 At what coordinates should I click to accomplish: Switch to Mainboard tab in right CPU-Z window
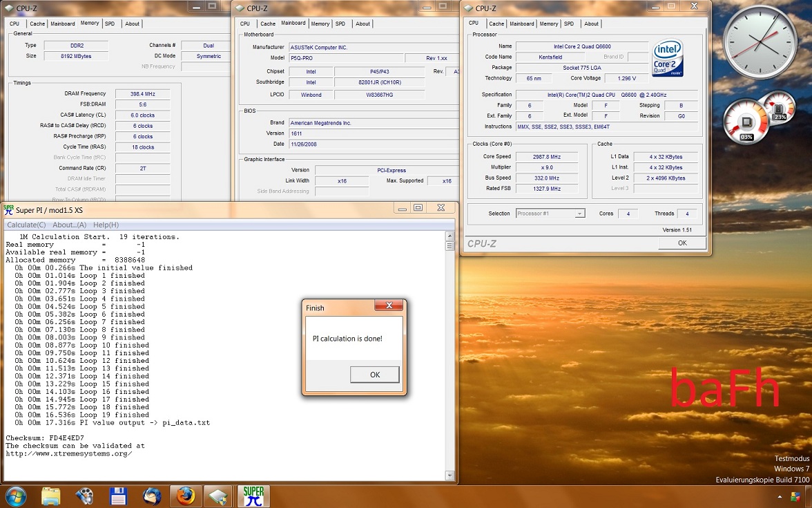point(521,23)
